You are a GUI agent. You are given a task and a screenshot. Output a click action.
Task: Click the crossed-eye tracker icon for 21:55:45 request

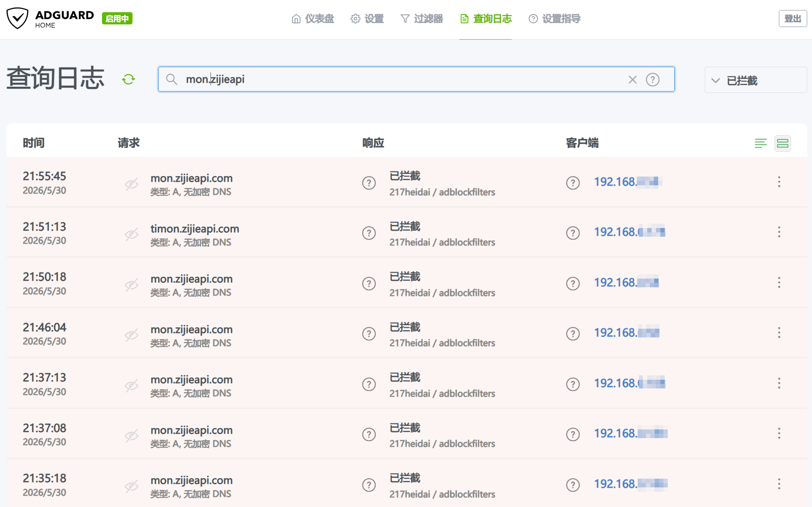tap(132, 184)
